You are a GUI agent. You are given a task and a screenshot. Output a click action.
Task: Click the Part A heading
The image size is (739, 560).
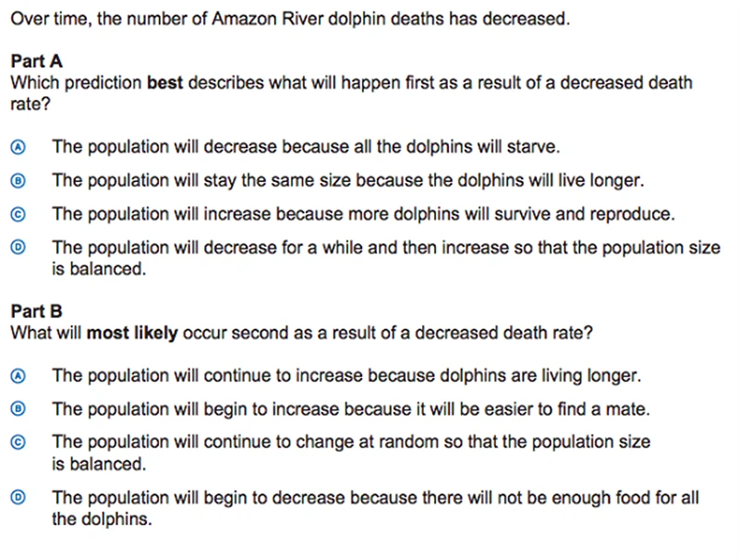(x=36, y=61)
